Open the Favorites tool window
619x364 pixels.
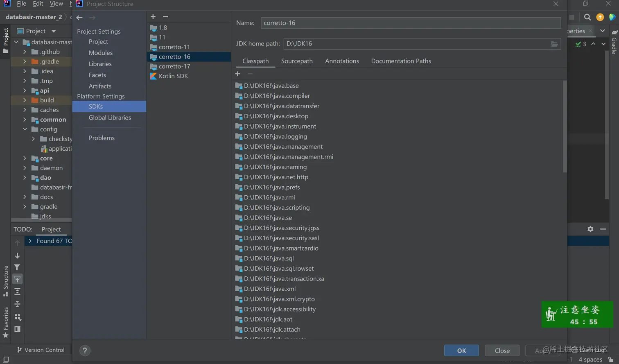pyautogui.click(x=6, y=322)
